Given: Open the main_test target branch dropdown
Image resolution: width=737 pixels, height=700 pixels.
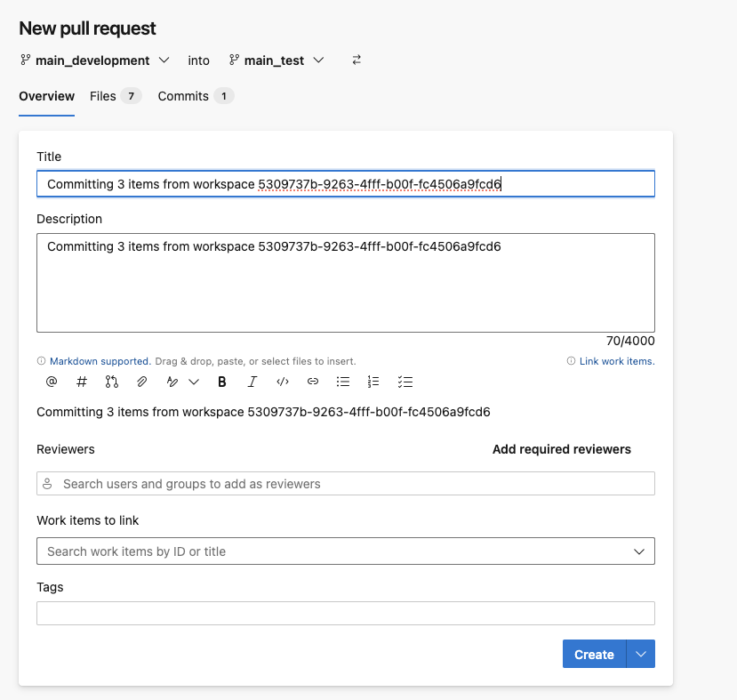Looking at the screenshot, I should click(x=276, y=60).
